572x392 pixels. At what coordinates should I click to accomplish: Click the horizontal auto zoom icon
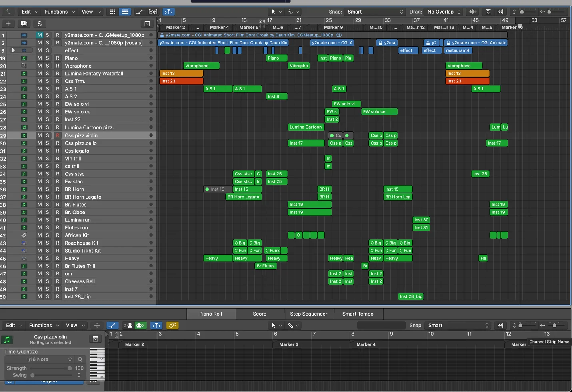point(500,12)
